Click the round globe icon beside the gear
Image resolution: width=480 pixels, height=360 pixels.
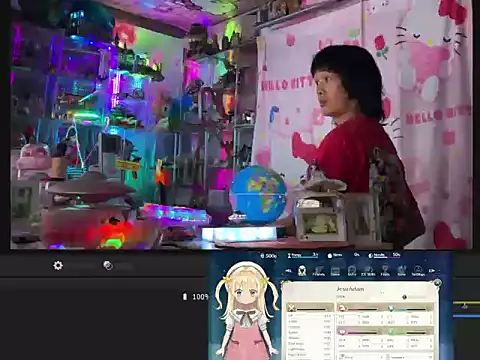coord(108,265)
